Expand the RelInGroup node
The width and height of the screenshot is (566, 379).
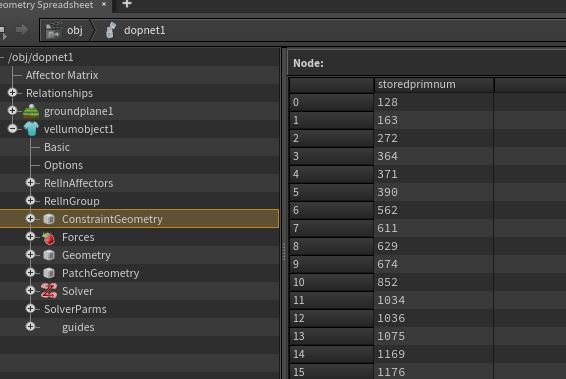pyautogui.click(x=31, y=200)
